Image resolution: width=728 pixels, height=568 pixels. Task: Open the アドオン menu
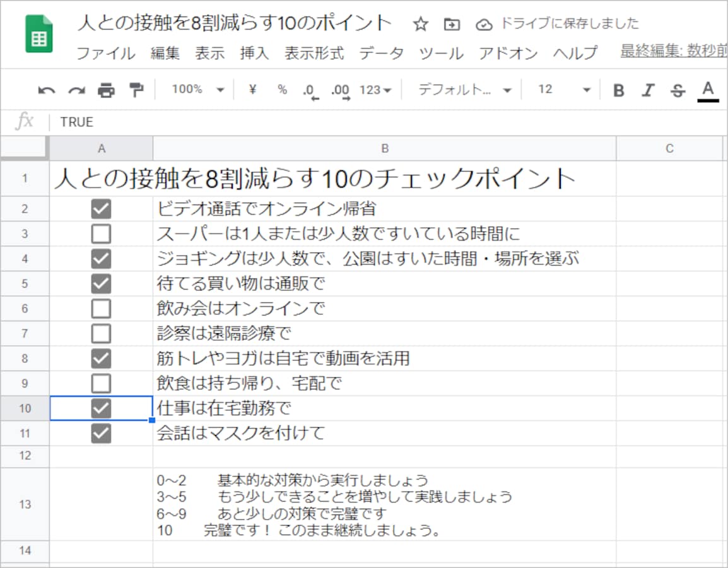[508, 53]
